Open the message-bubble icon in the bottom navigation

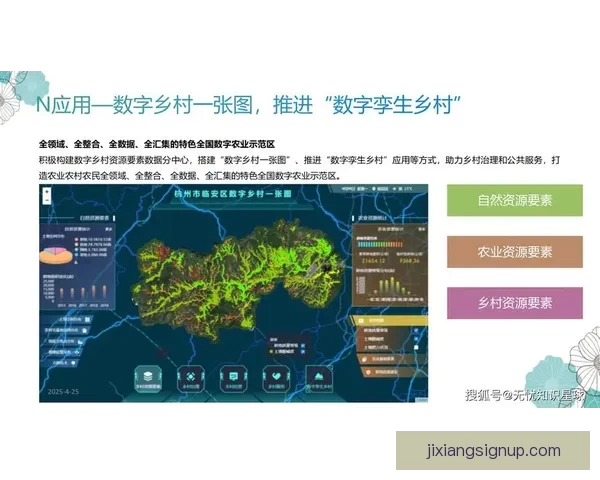(x=233, y=379)
